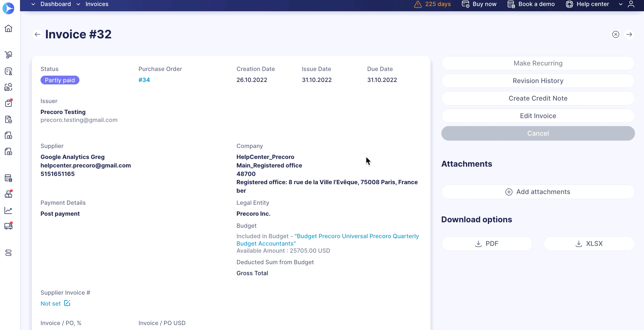Select the Create Credit Note option
This screenshot has width=644, height=330.
point(538,98)
